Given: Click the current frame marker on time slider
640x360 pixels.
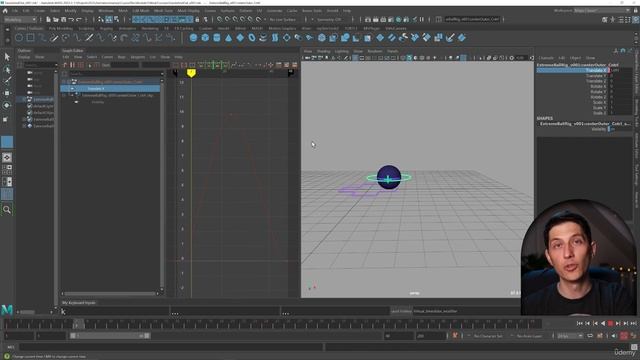Looking at the screenshot, I should [x=79, y=324].
